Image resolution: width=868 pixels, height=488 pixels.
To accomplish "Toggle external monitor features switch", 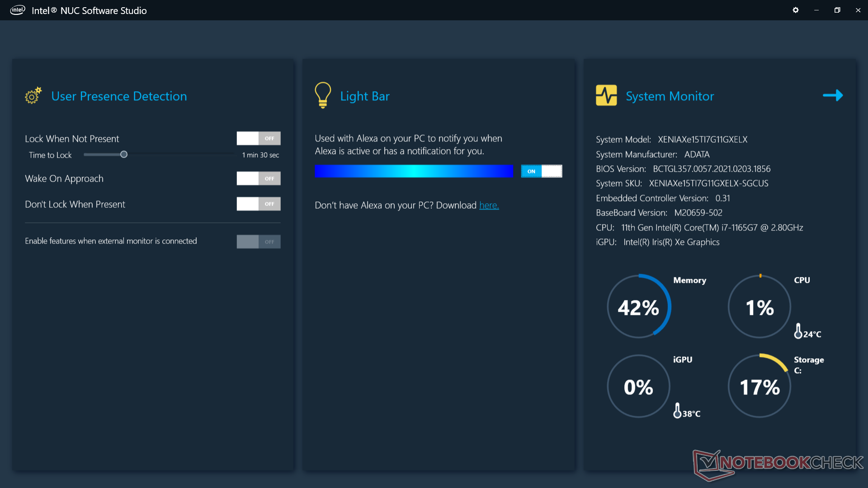I will click(x=259, y=242).
